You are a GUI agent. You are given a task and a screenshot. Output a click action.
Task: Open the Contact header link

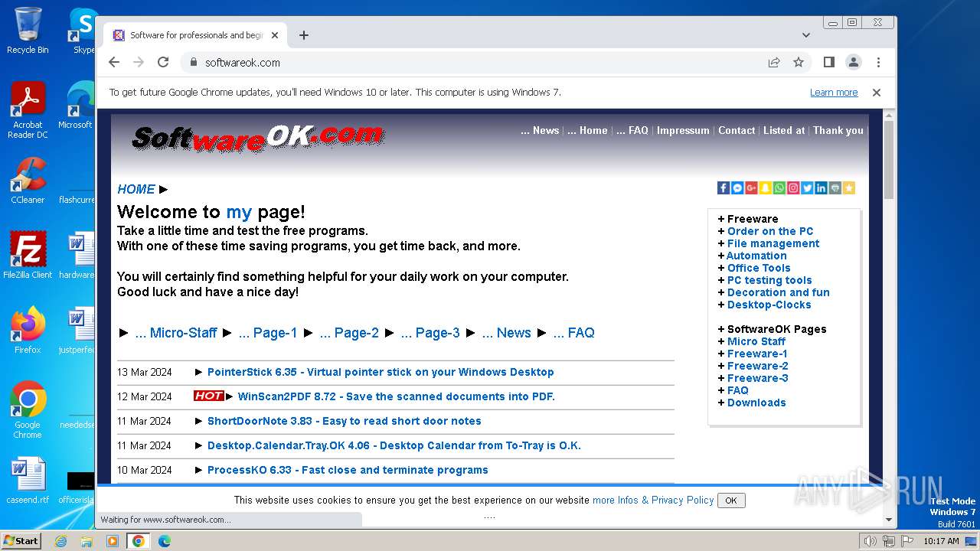point(737,130)
